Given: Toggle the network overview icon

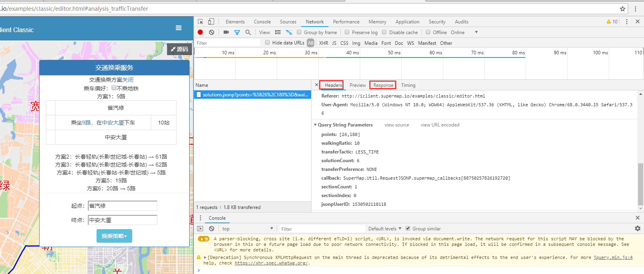Looking at the screenshot, I should [289, 33].
